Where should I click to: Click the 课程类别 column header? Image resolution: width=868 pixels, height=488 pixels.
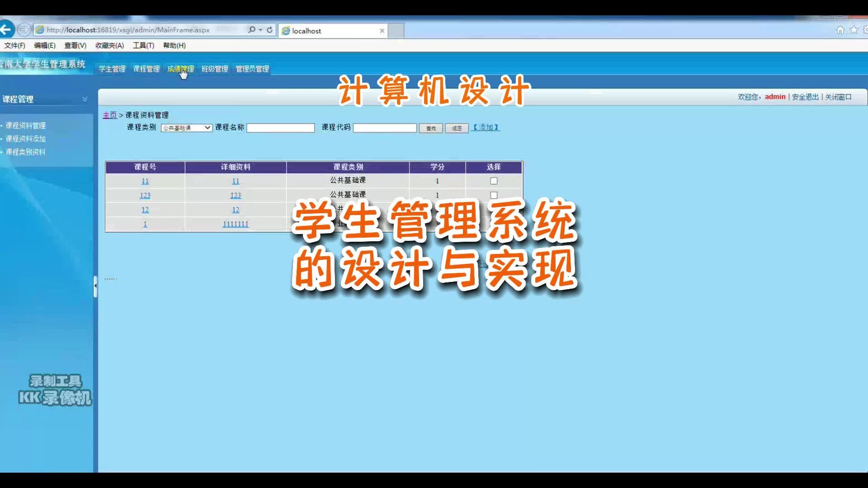(x=348, y=167)
